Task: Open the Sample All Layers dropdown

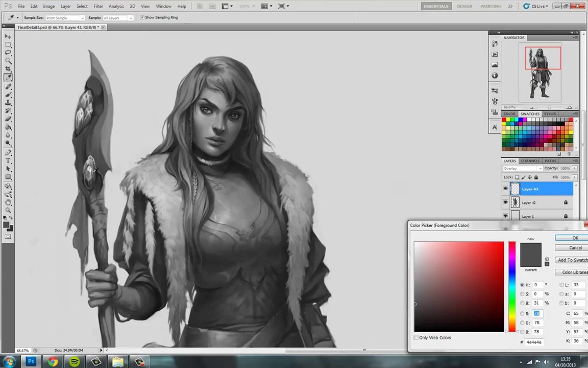Action: (118, 18)
